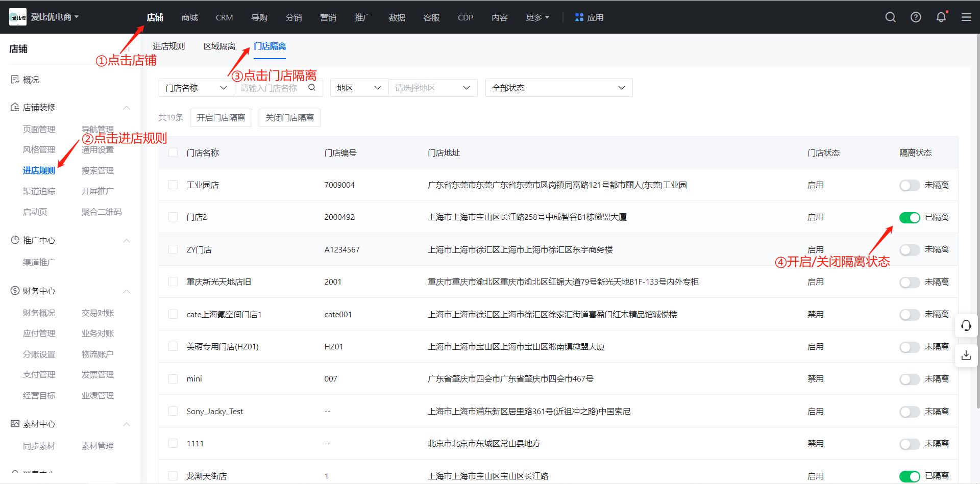Collapse the 店铺装修 section
The width and height of the screenshot is (980, 484).
pos(127,108)
